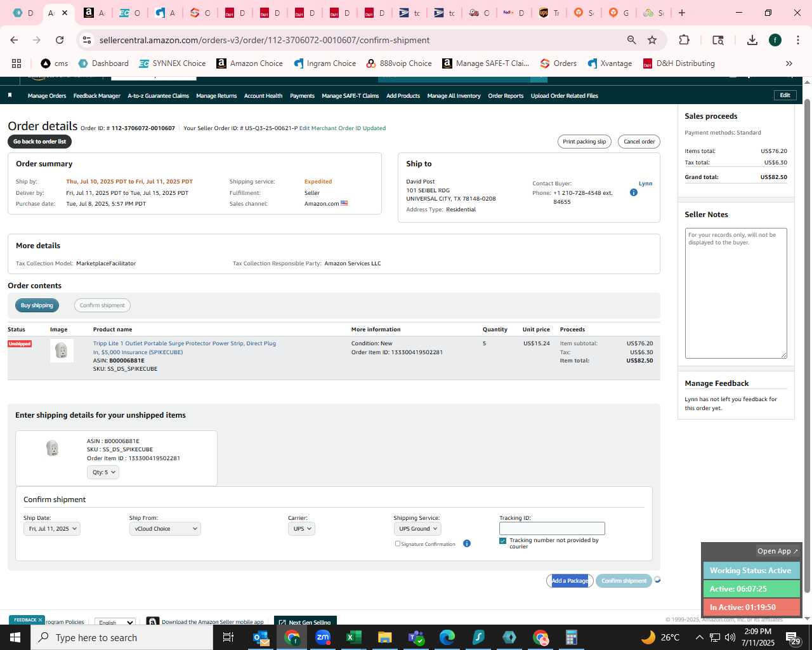Open Ship From vCloud Choice dropdown
Screen dimensions: 812x650
165,529
